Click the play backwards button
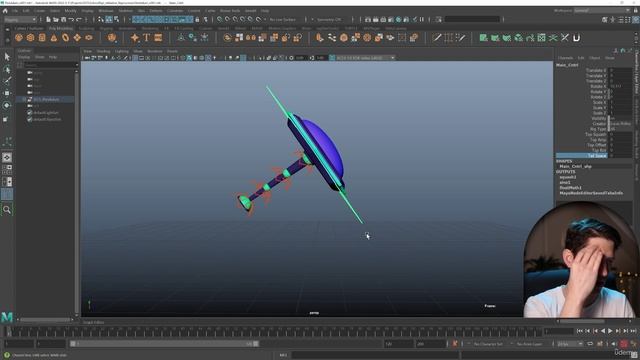The width and height of the screenshot is (640, 360). click(603, 331)
